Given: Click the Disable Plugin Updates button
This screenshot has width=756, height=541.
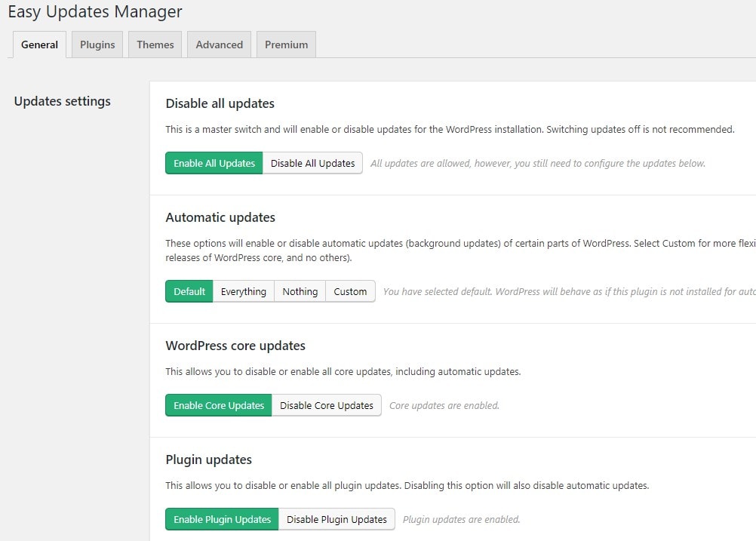Looking at the screenshot, I should click(337, 519).
